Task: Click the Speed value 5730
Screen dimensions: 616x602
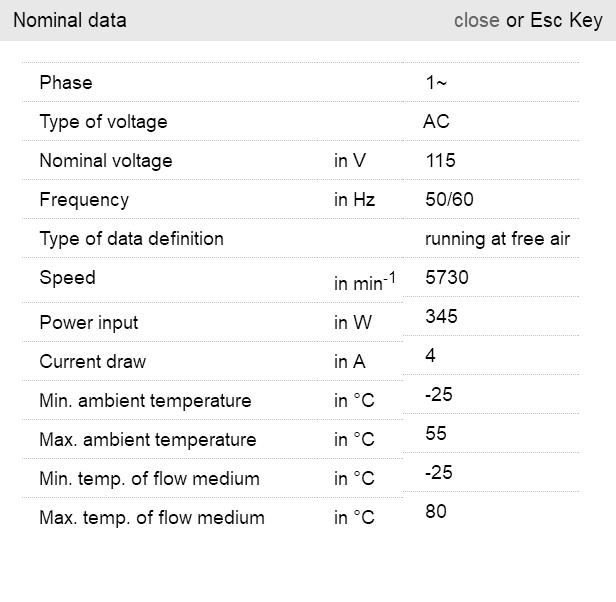Action: tap(446, 278)
